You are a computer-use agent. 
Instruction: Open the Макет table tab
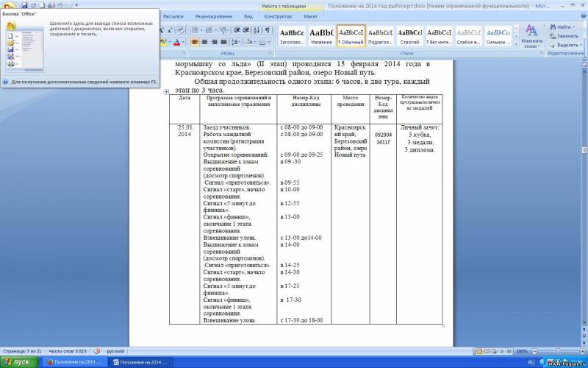pos(310,16)
